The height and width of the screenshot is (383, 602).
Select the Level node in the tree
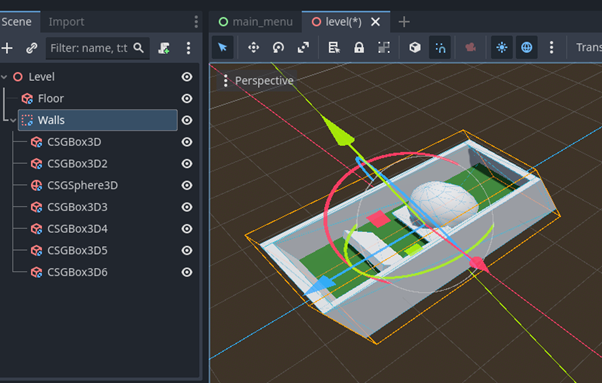(x=41, y=77)
